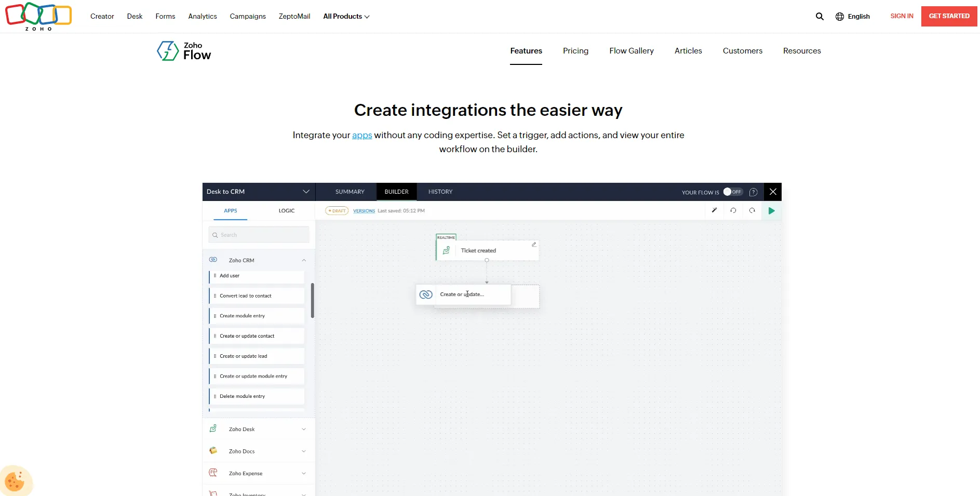Click the Sign In link

pos(902,16)
